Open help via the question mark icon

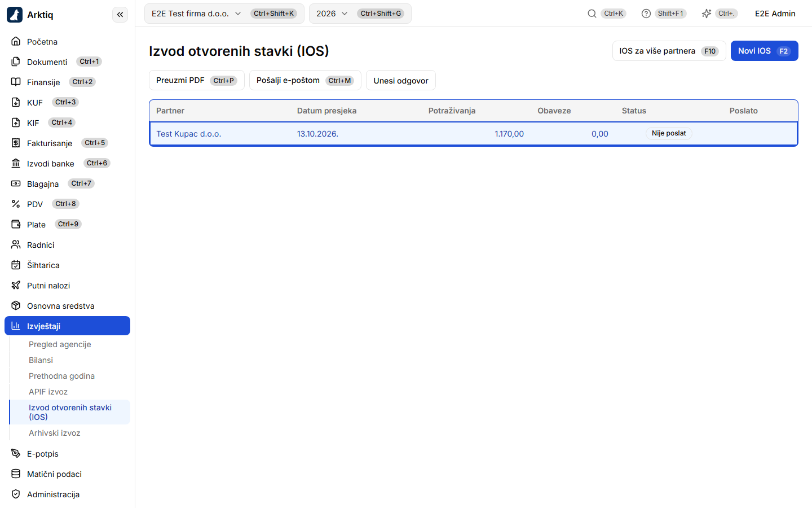(x=646, y=14)
